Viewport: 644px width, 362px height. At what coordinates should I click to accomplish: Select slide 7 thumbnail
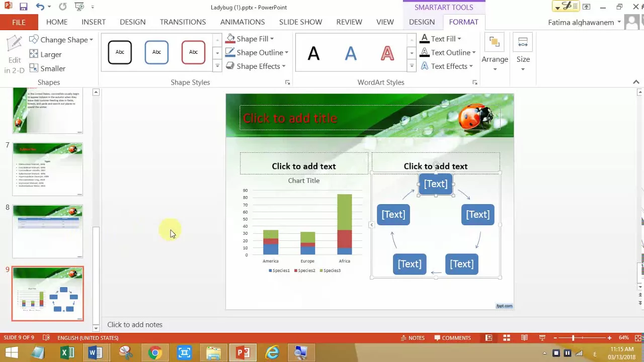pos(48,169)
